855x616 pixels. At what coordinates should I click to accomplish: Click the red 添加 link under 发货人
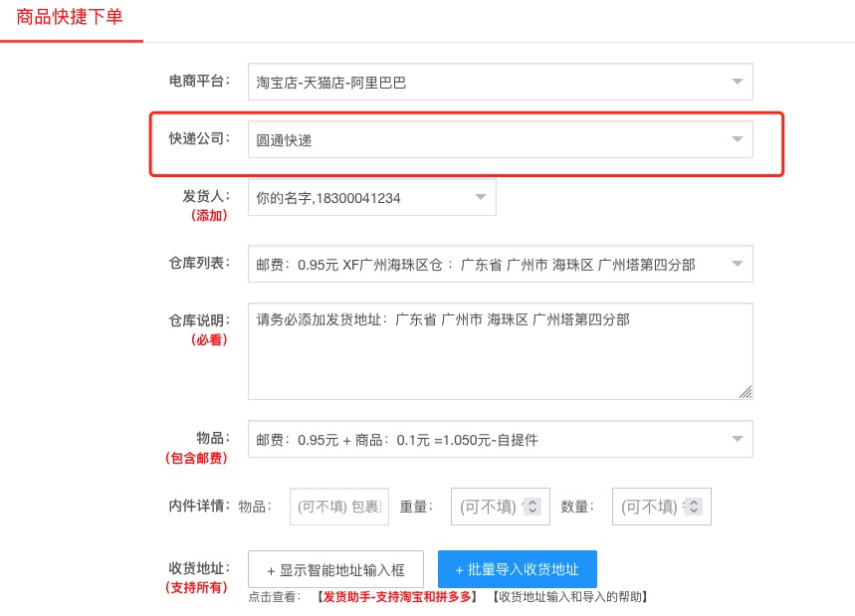pos(208,215)
